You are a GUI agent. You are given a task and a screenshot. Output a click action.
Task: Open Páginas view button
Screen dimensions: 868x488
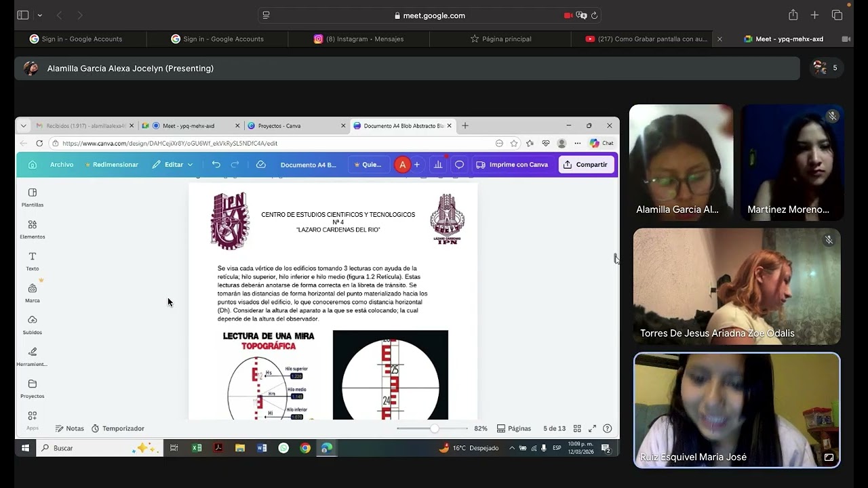(x=514, y=428)
